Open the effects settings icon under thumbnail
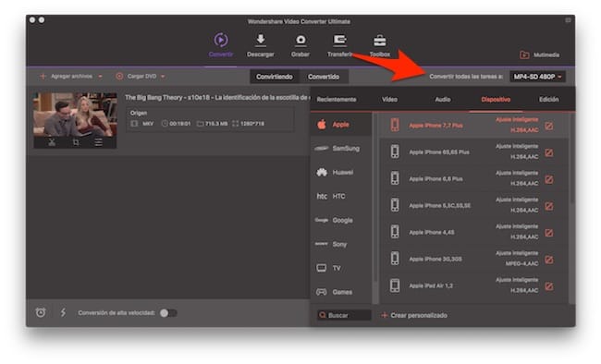 click(x=99, y=142)
